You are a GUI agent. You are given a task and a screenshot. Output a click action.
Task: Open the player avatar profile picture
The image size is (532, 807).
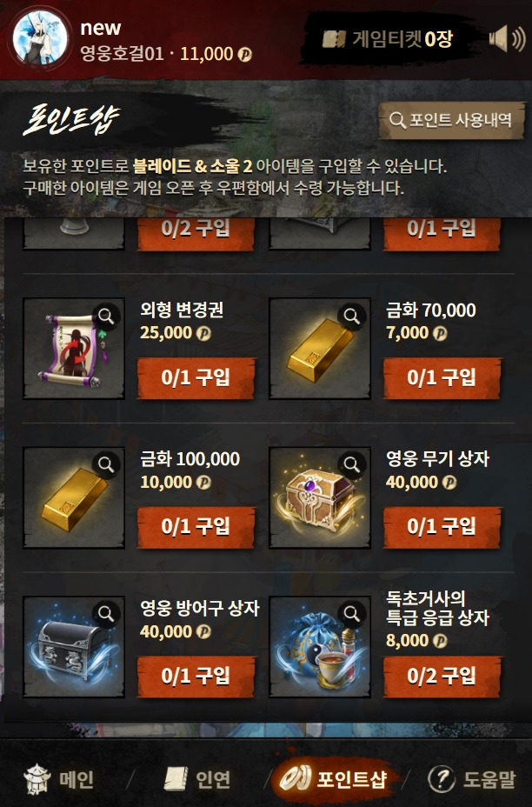pyautogui.click(x=40, y=39)
